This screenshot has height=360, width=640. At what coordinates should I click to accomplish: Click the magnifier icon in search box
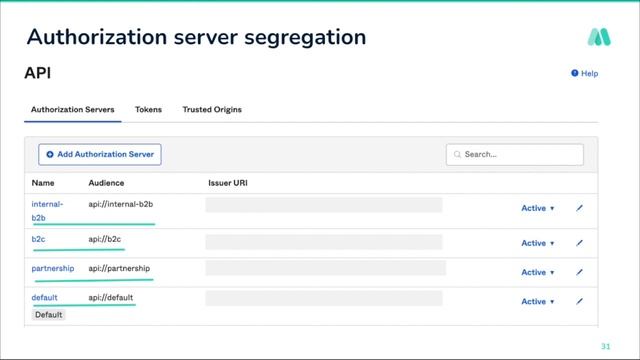point(457,154)
